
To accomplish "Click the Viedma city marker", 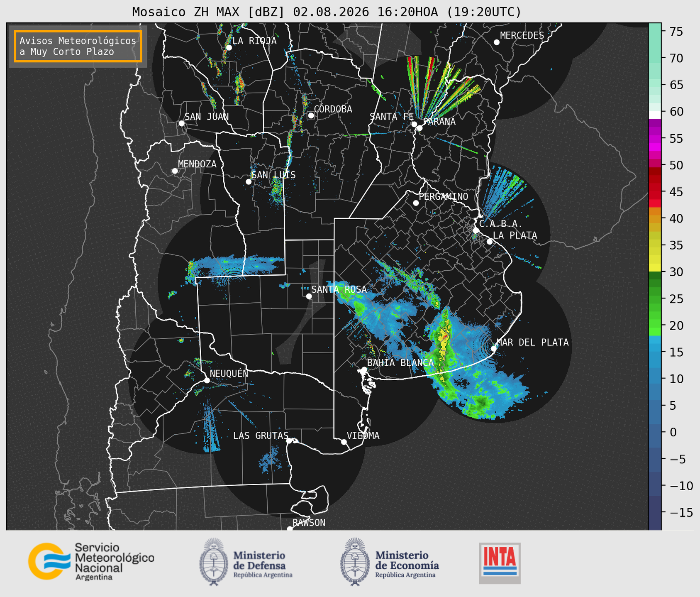I will click(344, 442).
